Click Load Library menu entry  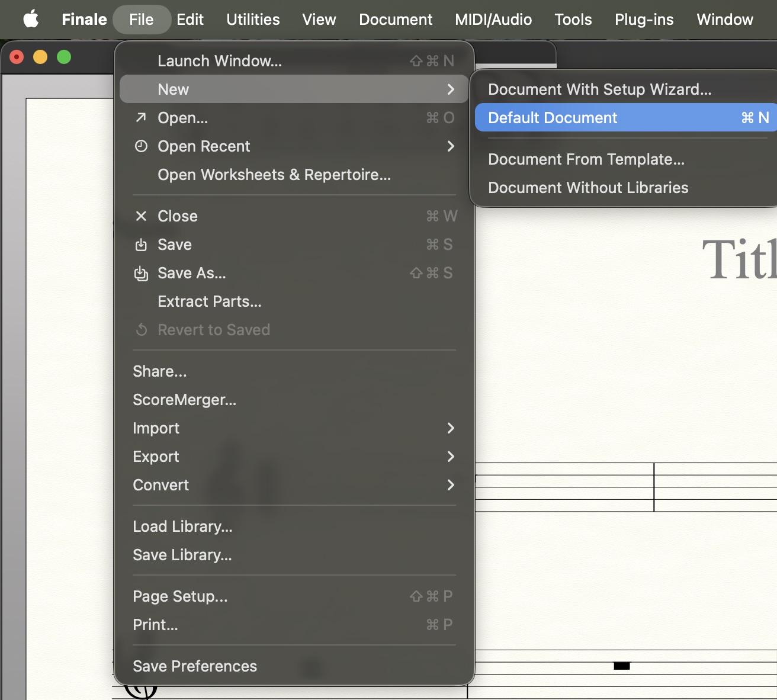pos(182,526)
